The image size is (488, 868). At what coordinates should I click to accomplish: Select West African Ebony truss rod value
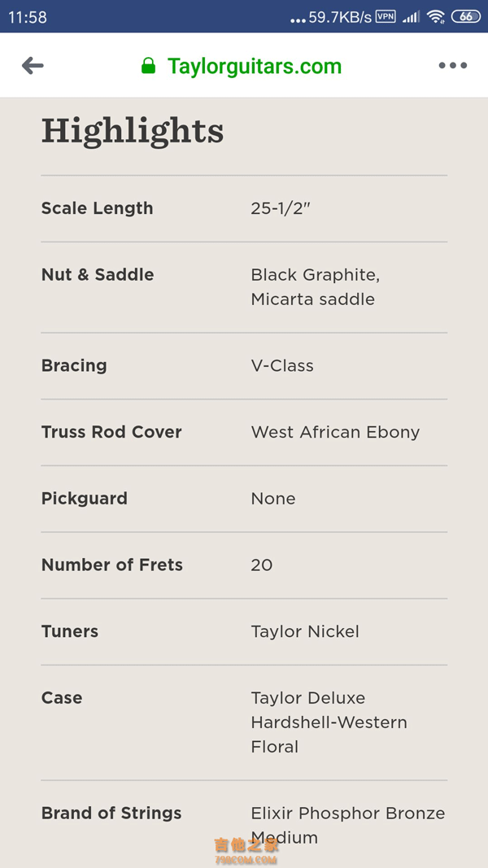(335, 432)
